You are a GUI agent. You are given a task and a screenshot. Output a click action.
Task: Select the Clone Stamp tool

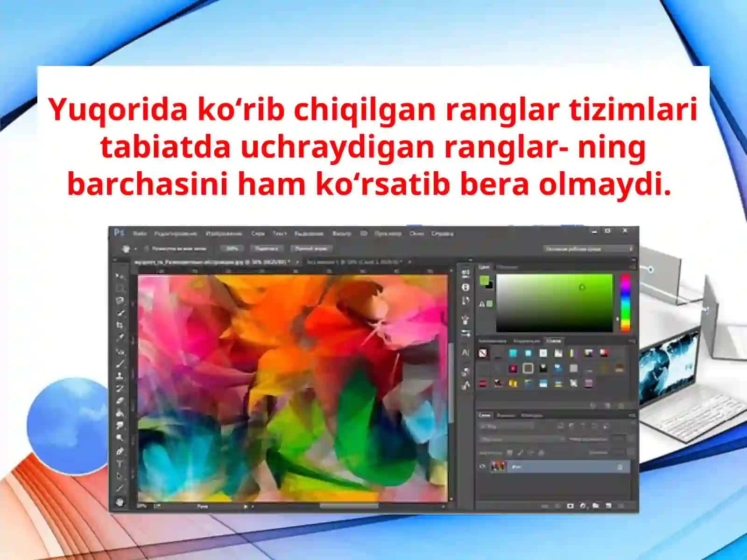[x=120, y=376]
